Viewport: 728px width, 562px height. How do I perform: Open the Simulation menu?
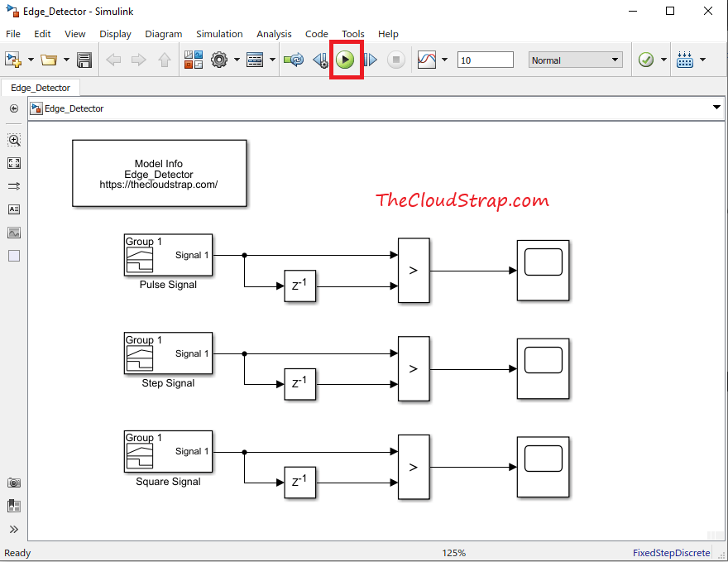(x=218, y=34)
